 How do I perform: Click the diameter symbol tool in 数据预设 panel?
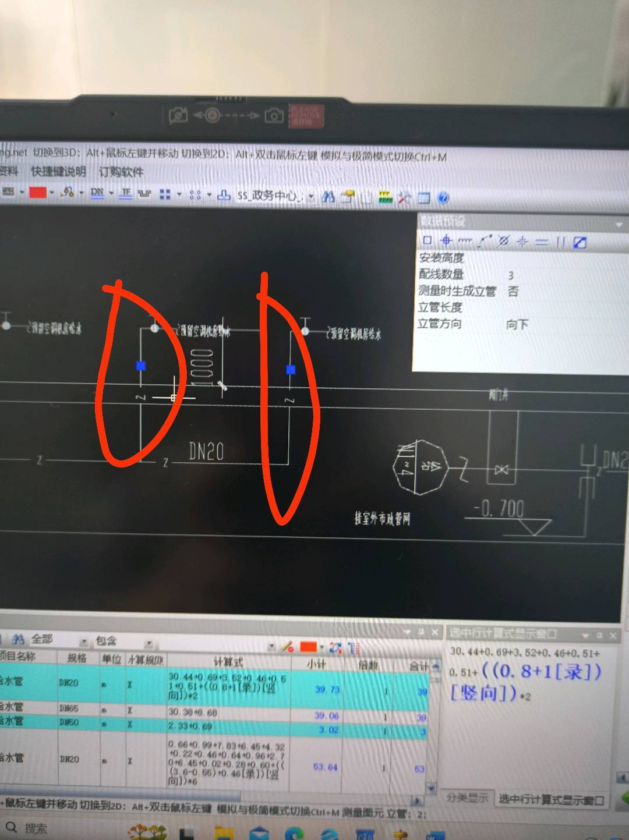(x=503, y=241)
